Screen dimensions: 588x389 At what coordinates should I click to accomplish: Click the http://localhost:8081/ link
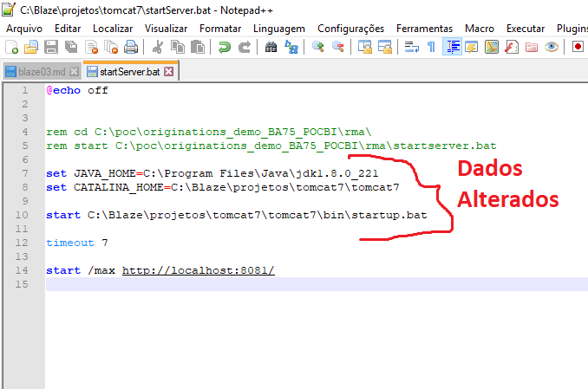[x=198, y=270]
